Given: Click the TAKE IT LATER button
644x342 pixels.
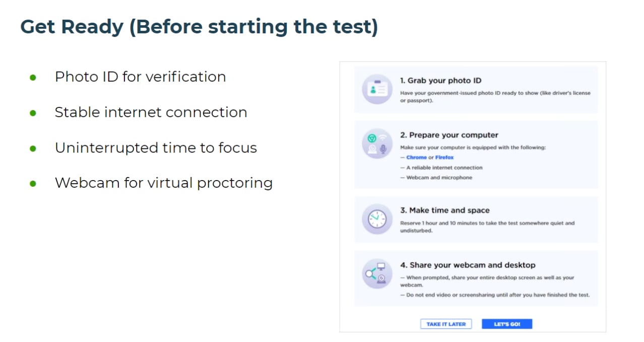Looking at the screenshot, I should pos(446,324).
